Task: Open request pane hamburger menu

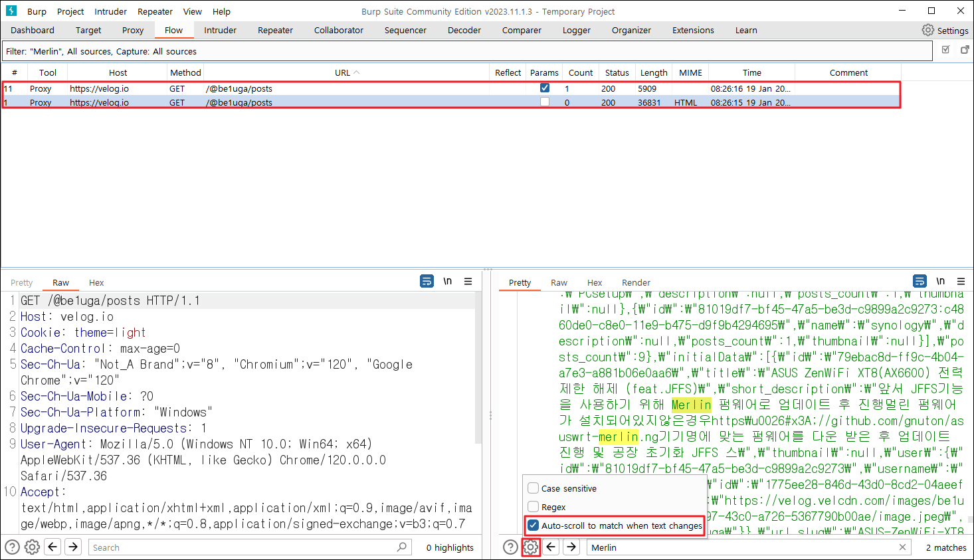Action: 468,282
